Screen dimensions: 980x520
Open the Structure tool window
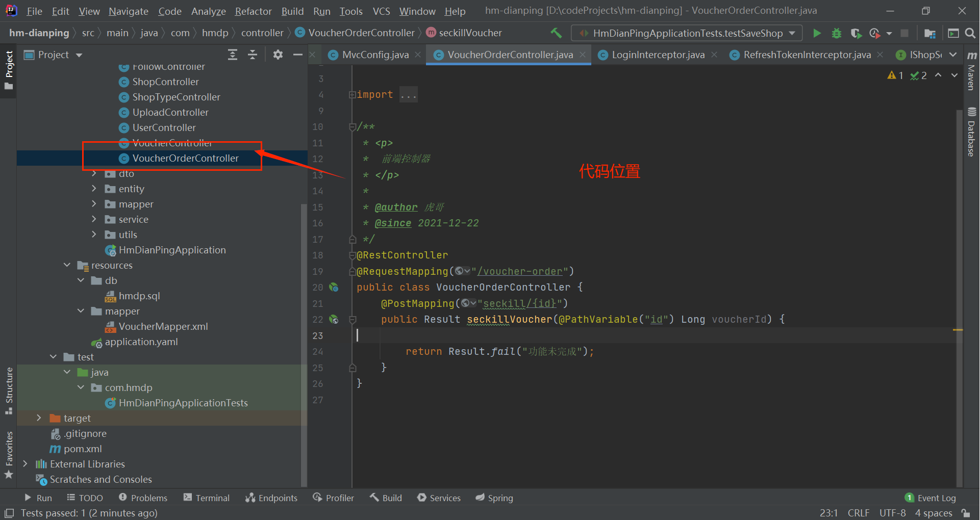coord(9,391)
